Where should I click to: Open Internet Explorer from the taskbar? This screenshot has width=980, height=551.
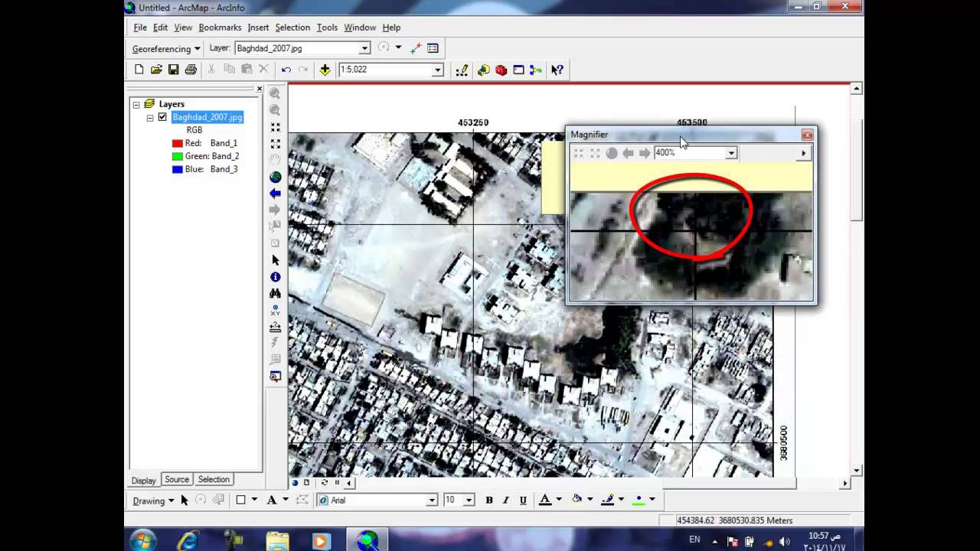coord(188,541)
